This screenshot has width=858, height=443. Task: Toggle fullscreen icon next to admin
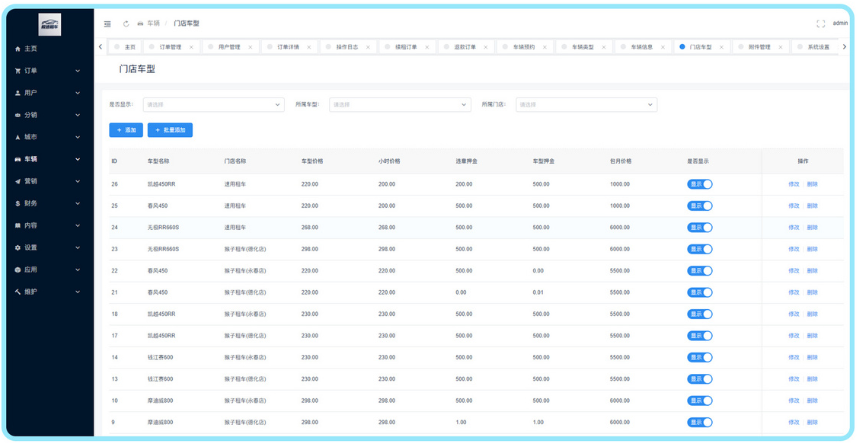(820, 24)
